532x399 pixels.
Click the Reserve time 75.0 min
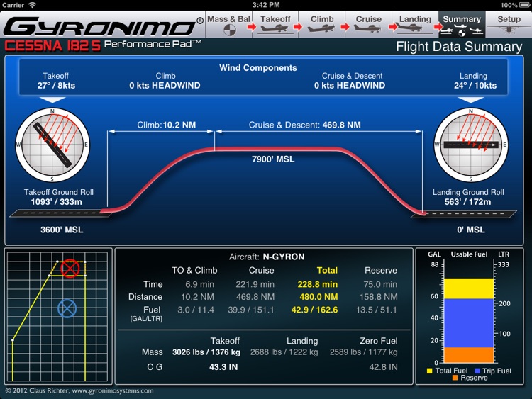pos(380,284)
